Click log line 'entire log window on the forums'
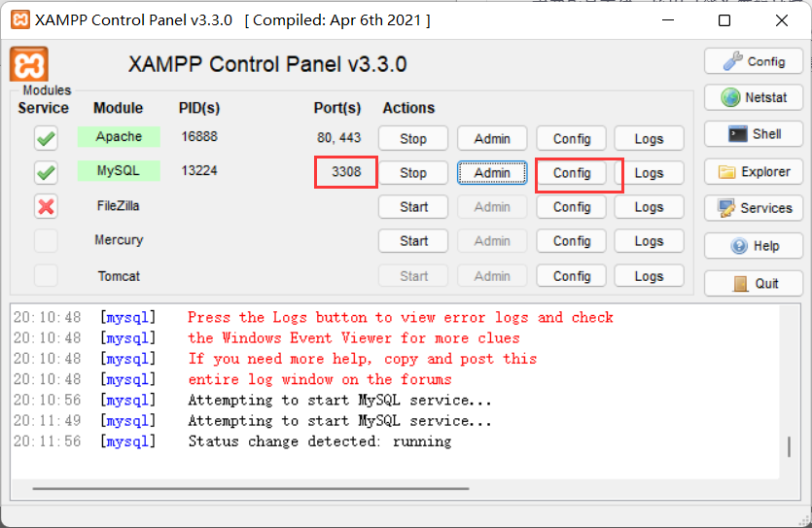Screen dimensions: 812x528 [320, 379]
